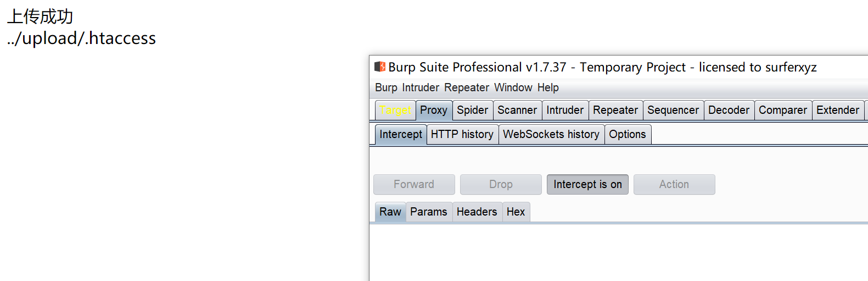Image resolution: width=868 pixels, height=281 pixels.
Task: Click the Burp Suite logo icon in title bar
Action: 380,67
